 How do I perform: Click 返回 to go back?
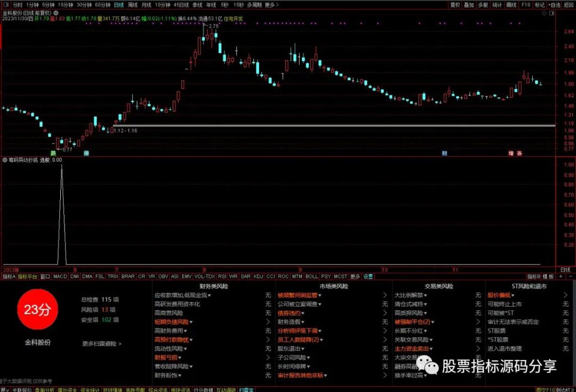tap(569, 5)
